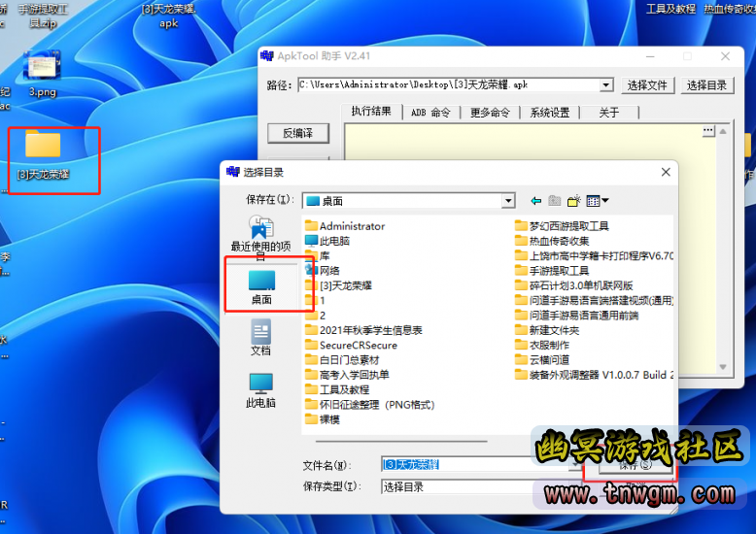756x534 pixels.
Task: Select the 新建文件夹 folder
Action: coord(547,331)
